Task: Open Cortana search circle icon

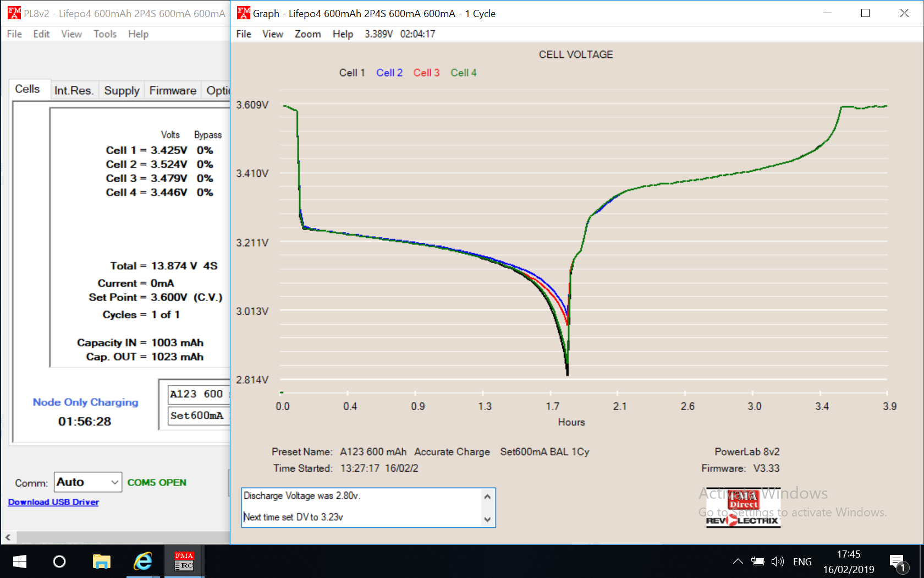Action: click(x=59, y=561)
